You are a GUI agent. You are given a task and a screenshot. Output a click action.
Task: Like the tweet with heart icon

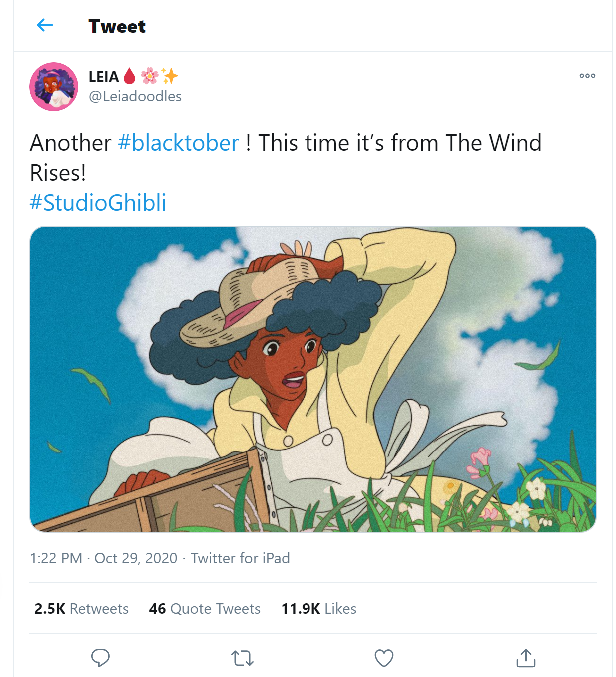pyautogui.click(x=384, y=658)
